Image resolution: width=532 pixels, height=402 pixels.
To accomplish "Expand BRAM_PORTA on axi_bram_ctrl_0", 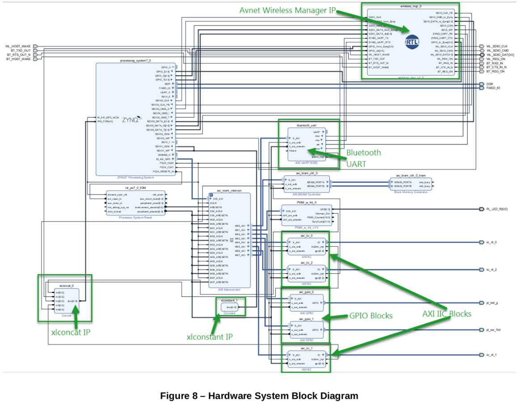I will click(327, 182).
